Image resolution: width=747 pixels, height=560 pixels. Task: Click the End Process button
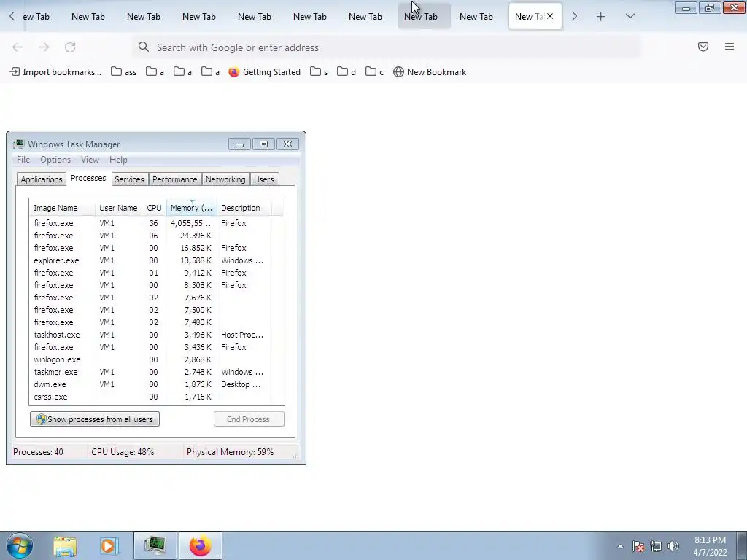249,419
